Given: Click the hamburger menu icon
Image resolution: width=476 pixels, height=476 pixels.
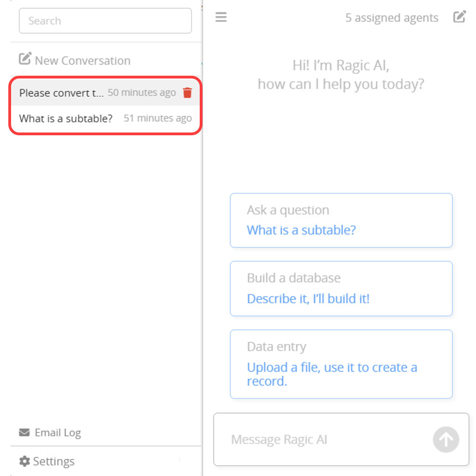Looking at the screenshot, I should click(x=221, y=18).
